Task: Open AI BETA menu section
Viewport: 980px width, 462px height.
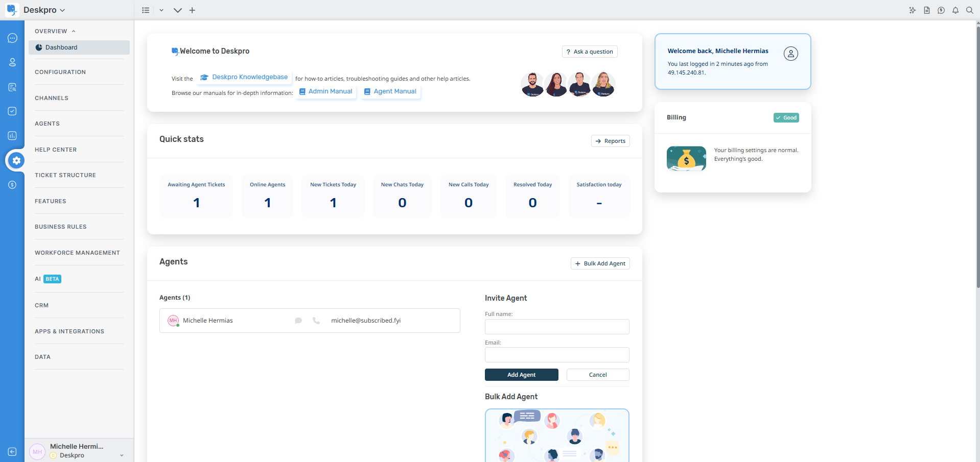Action: pyautogui.click(x=48, y=279)
